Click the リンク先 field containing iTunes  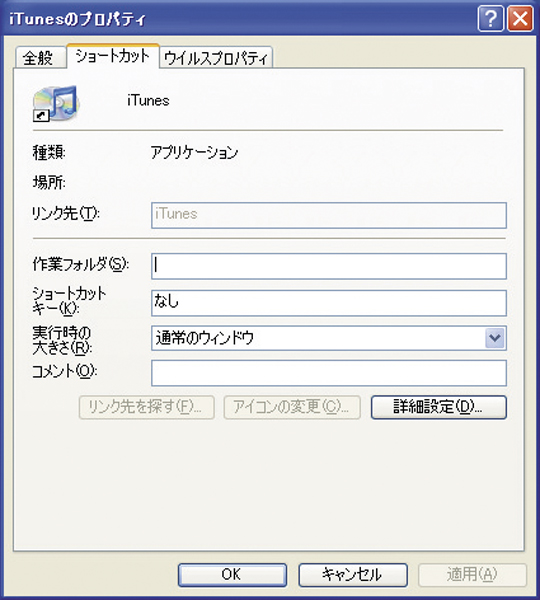[x=329, y=215]
